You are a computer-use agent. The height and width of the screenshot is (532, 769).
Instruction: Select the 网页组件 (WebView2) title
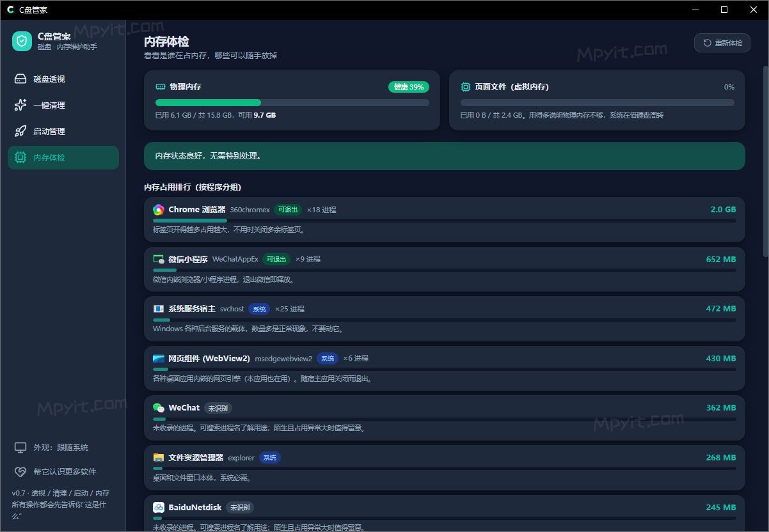(x=209, y=359)
